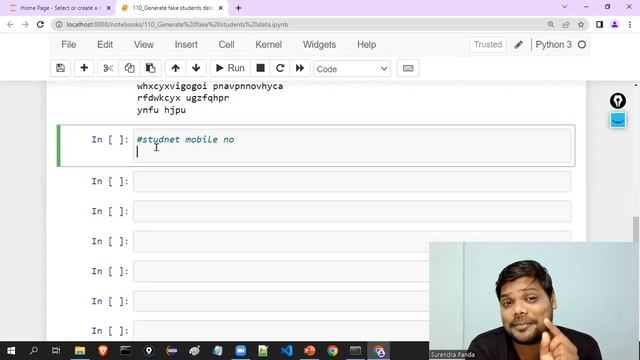Open the File menu
This screenshot has height=360, width=640.
tap(69, 44)
